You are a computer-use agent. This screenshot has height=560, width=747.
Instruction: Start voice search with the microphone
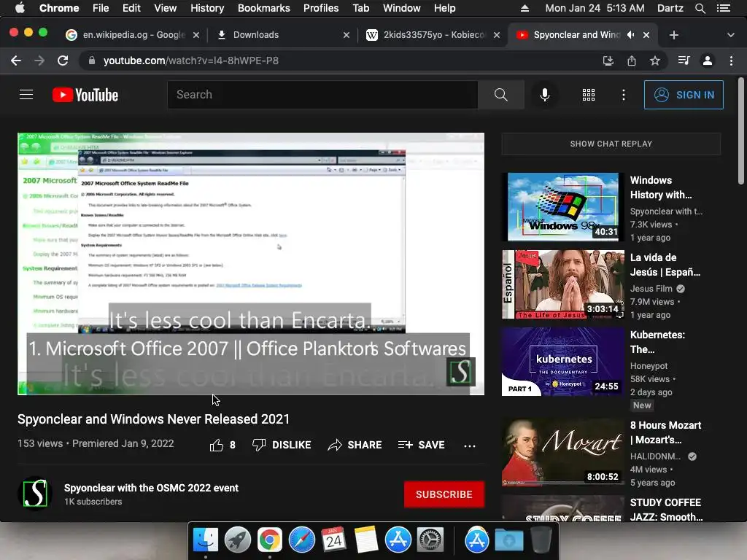(544, 95)
